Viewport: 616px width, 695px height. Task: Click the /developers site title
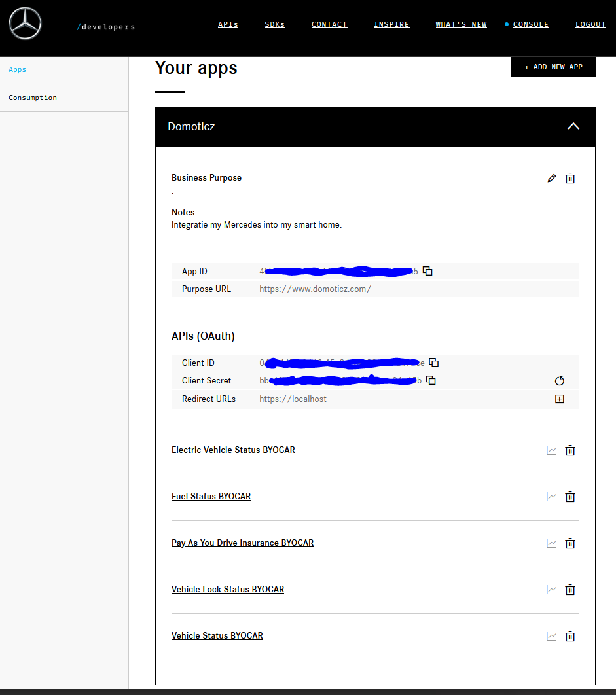tap(105, 27)
